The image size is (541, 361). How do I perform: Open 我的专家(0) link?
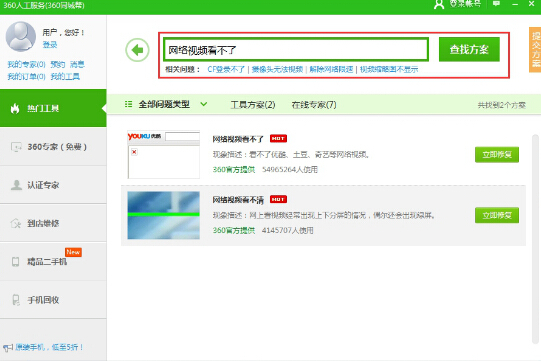click(27, 64)
